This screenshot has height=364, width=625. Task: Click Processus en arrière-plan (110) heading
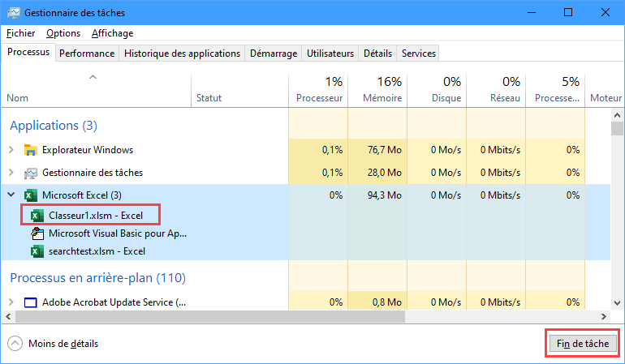pyautogui.click(x=97, y=277)
